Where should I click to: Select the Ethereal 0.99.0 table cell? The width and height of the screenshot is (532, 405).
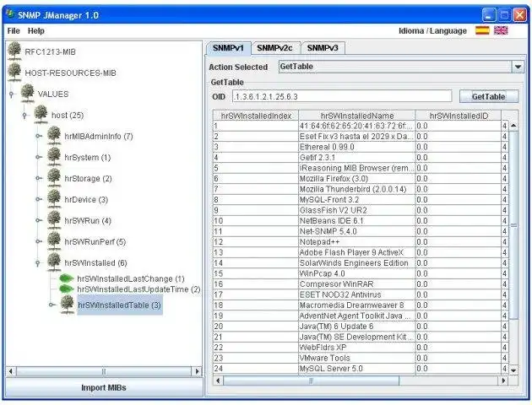(356, 147)
